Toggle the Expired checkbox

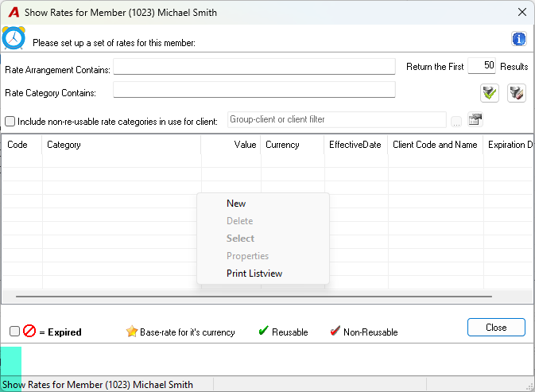[x=14, y=331]
